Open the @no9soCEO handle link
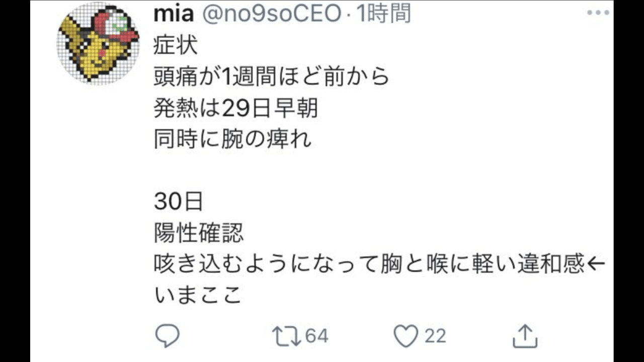The height and width of the screenshot is (362, 644). click(x=272, y=14)
